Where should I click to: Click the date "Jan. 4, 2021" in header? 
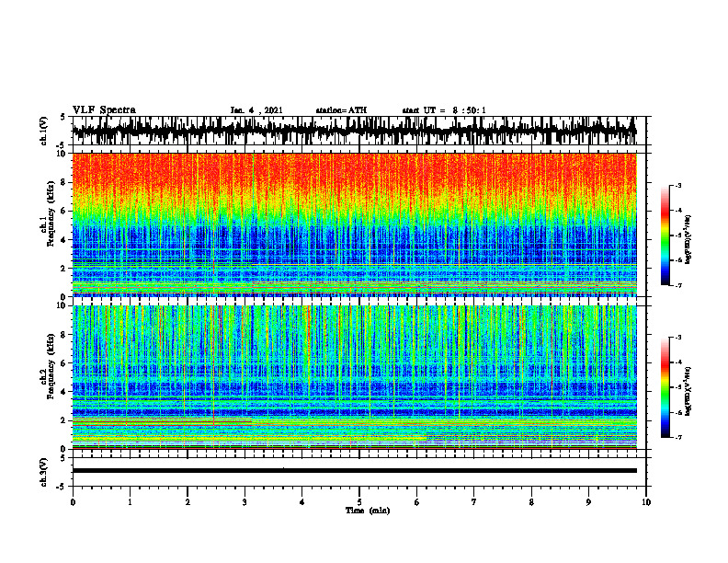coord(256,110)
